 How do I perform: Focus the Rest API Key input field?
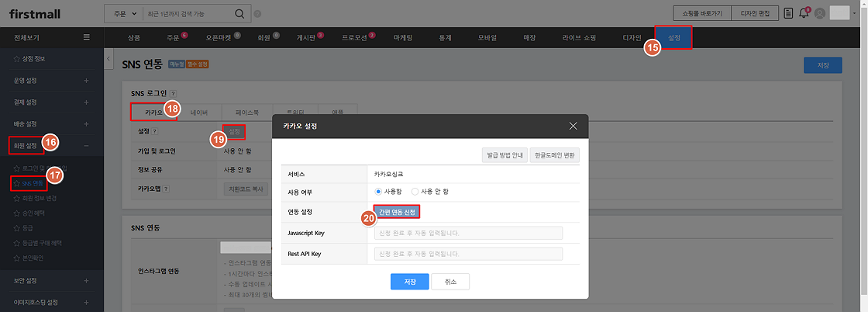tap(468, 254)
